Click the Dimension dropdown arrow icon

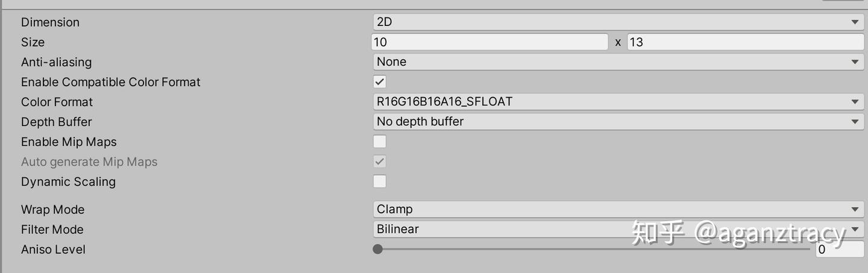(855, 22)
